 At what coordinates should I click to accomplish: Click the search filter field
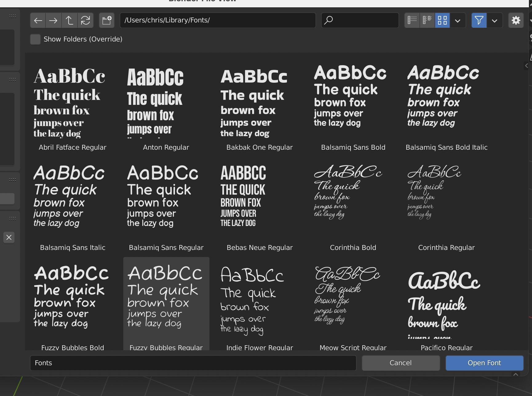pyautogui.click(x=360, y=20)
